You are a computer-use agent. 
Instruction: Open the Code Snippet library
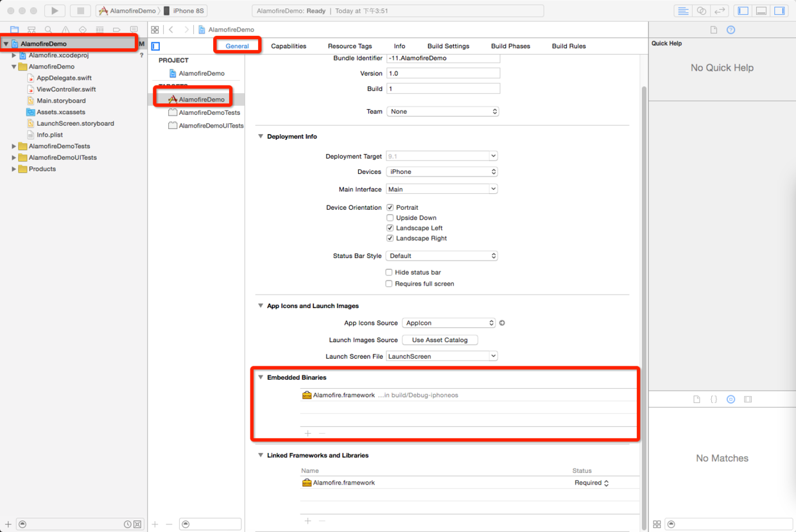[714, 399]
